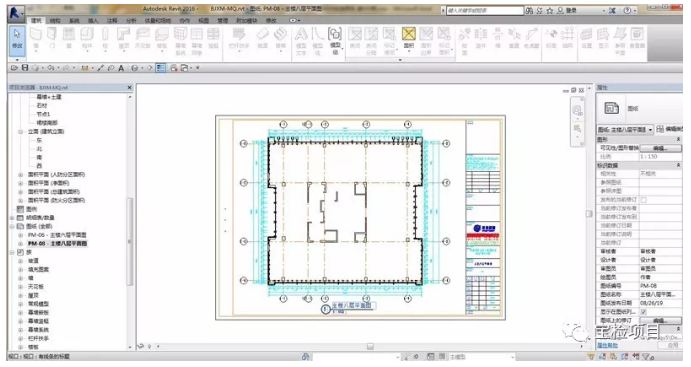This screenshot has width=691, height=367.
Task: Click the Save icon in quick access toolbar
Action: [25, 68]
